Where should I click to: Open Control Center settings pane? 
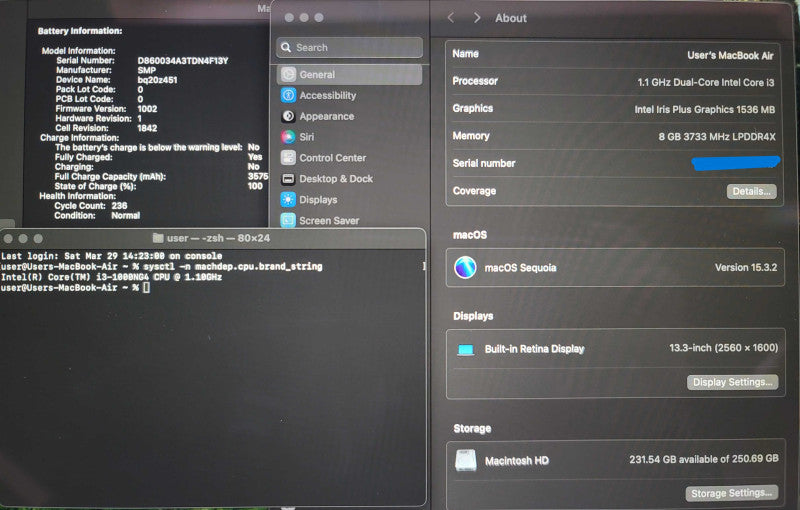click(333, 158)
